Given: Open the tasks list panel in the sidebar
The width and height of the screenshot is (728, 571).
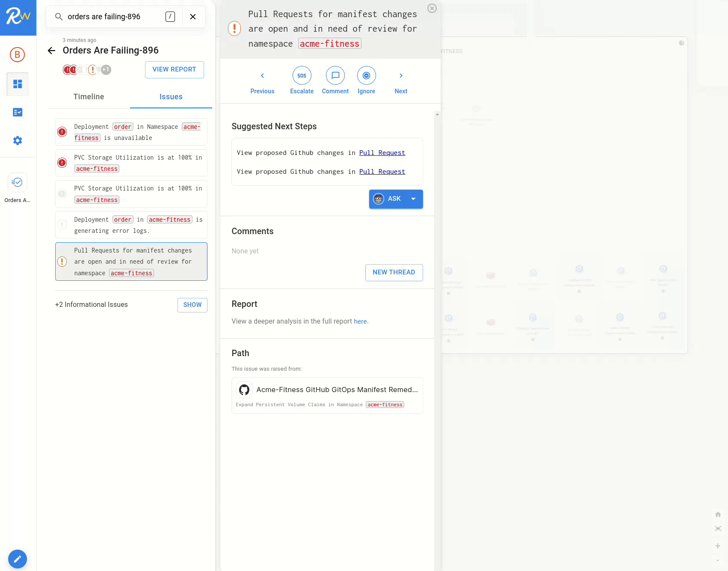Looking at the screenshot, I should pyautogui.click(x=18, y=112).
